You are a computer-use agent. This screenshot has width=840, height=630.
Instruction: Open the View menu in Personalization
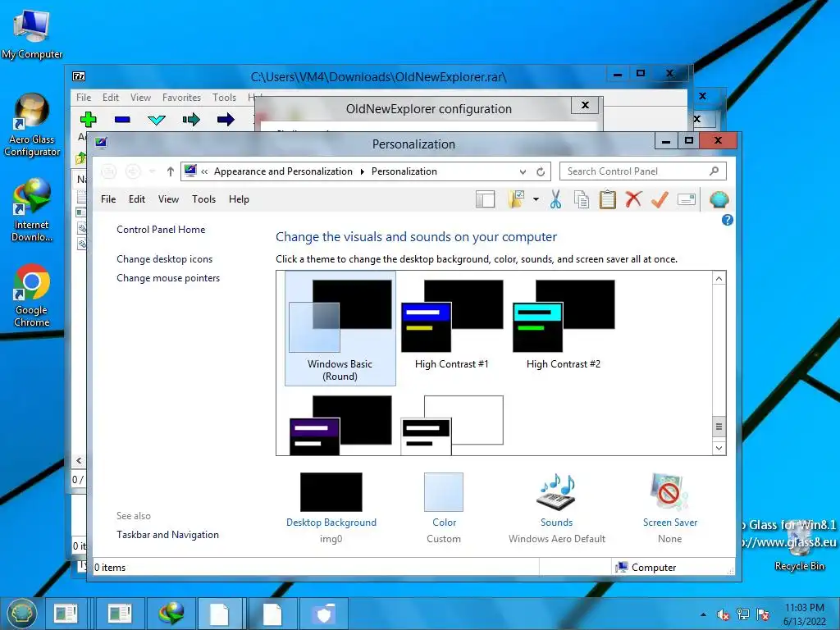click(168, 199)
